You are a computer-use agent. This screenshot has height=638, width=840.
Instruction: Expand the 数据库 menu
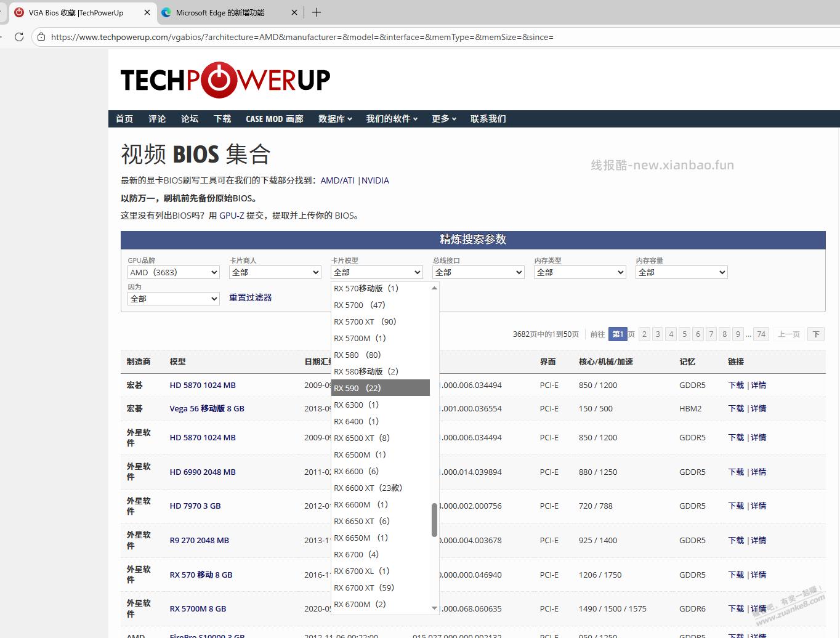334,119
